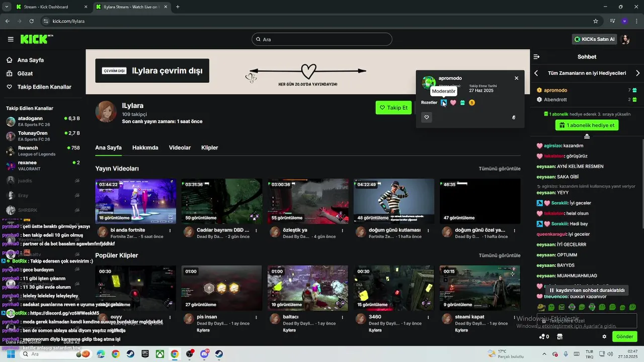Click the chat message input box
Image resolution: width=644 pixels, height=362 pixels.
pos(587,321)
